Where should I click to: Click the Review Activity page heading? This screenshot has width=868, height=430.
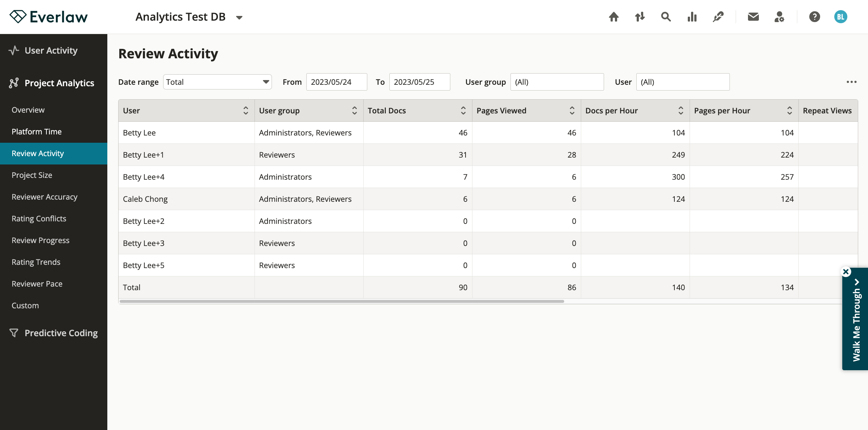[168, 54]
